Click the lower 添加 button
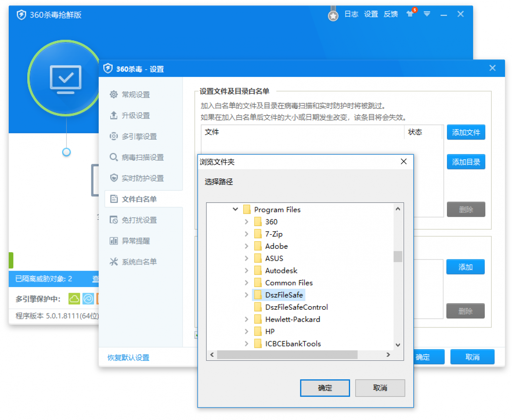Viewport: 512px width, 420px height. 465,267
